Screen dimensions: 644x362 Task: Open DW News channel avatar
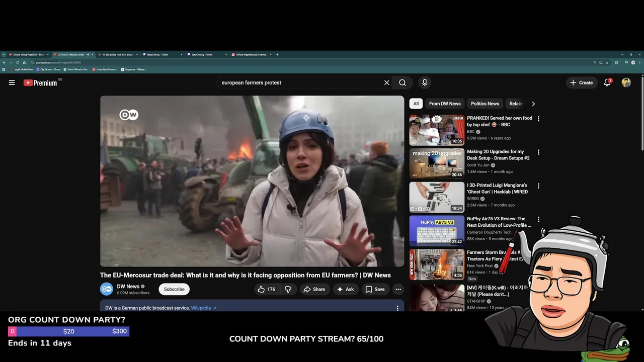(x=106, y=289)
